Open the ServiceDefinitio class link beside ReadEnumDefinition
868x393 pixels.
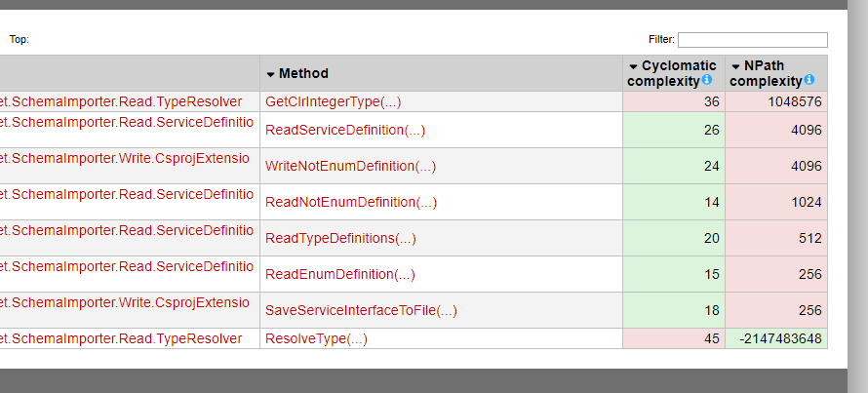click(127, 267)
